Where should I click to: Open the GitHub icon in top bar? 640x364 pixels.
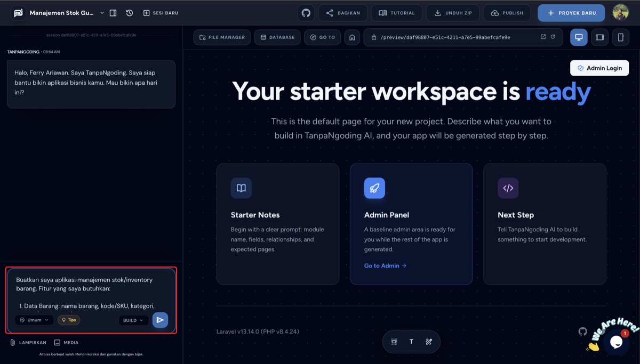(306, 13)
